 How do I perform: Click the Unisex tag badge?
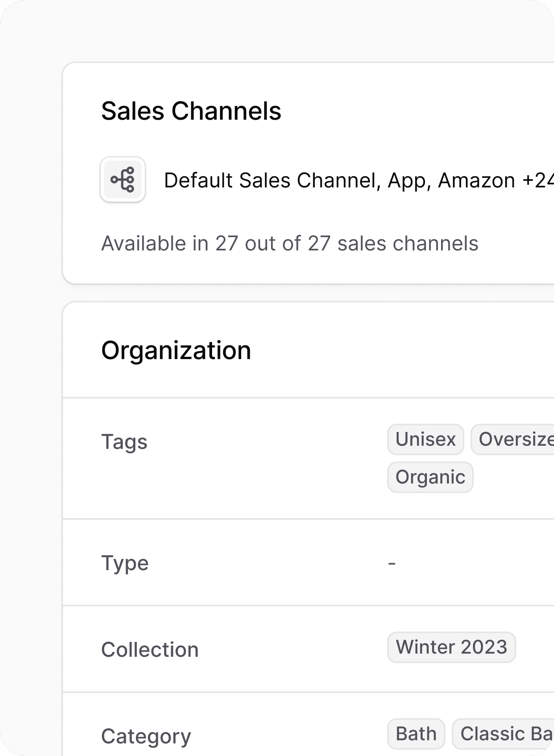point(425,439)
